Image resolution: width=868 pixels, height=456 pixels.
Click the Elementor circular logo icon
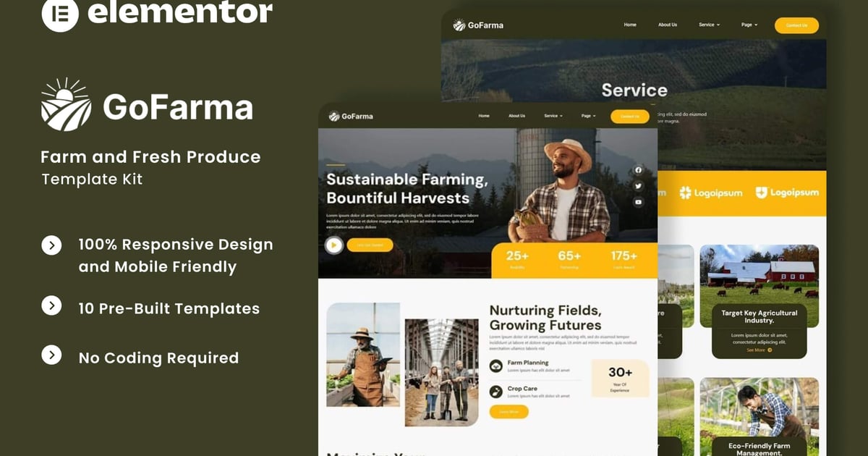tap(60, 14)
